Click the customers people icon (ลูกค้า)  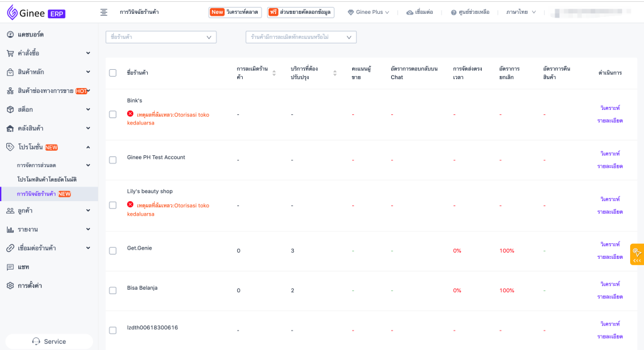click(x=10, y=211)
